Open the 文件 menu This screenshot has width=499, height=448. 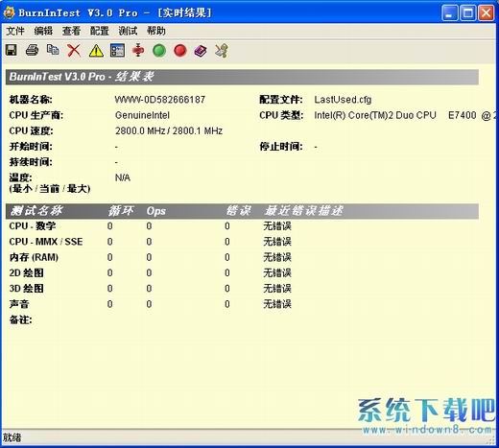point(15,31)
